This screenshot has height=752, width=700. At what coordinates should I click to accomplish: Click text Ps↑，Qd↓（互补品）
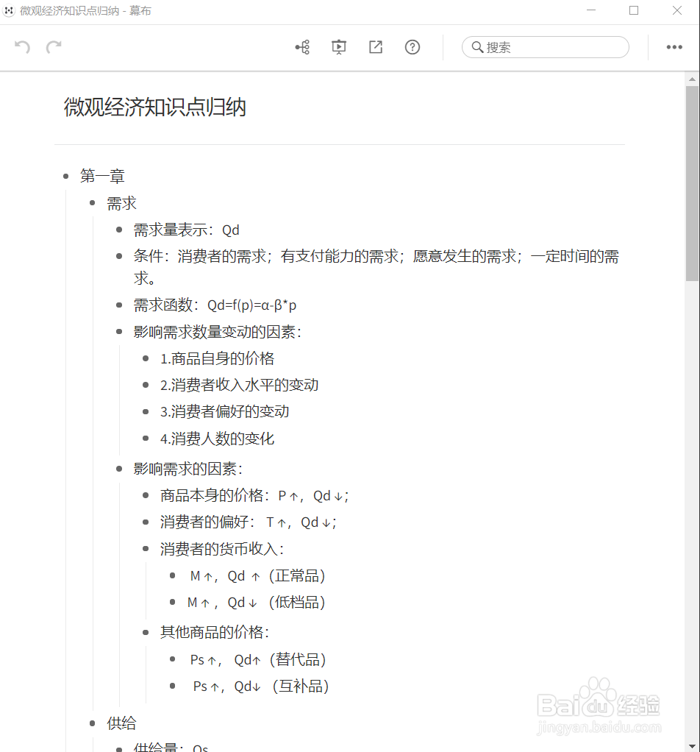pos(261,687)
